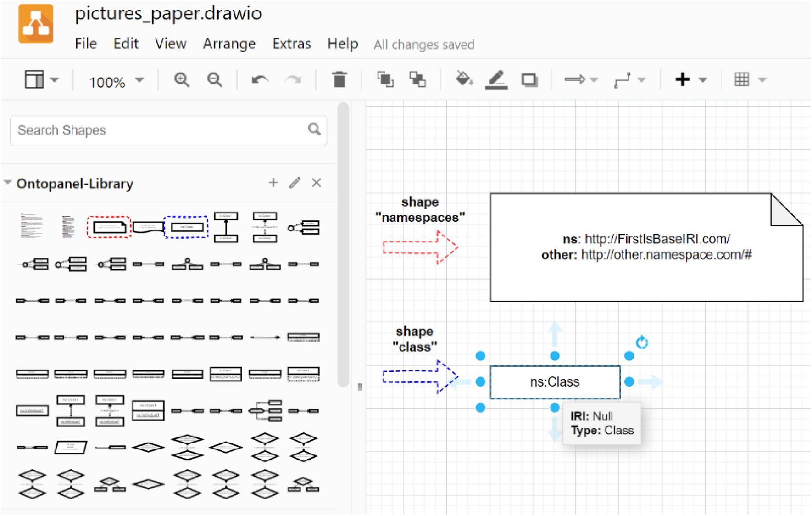Open the 100% zoom dropdown

(x=116, y=81)
